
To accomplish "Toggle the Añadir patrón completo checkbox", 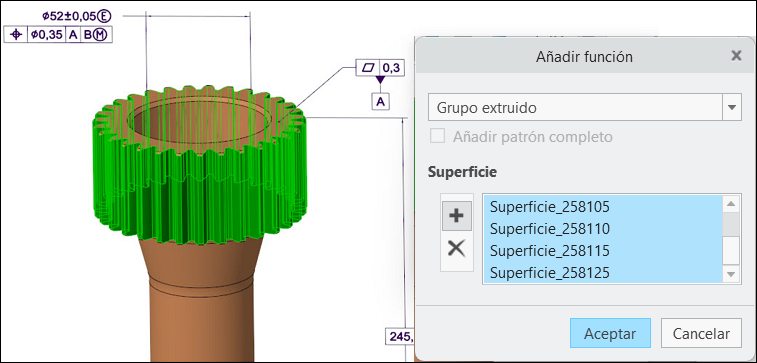I will (x=437, y=137).
